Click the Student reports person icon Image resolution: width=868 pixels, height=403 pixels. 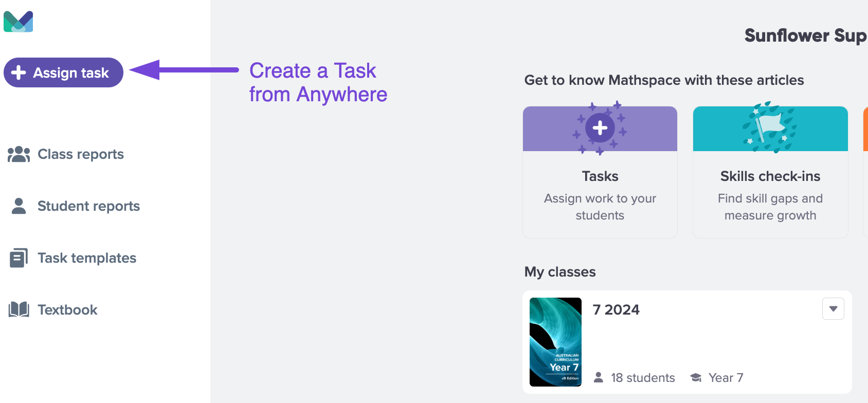(x=19, y=206)
